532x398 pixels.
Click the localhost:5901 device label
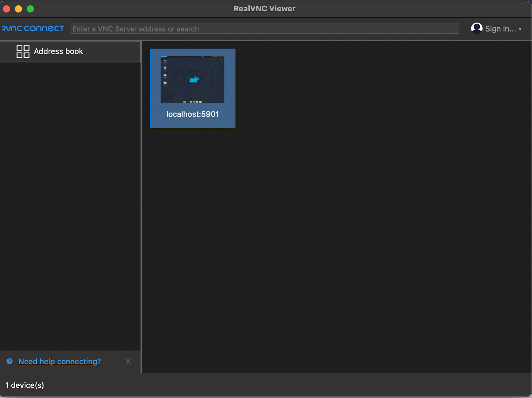193,114
